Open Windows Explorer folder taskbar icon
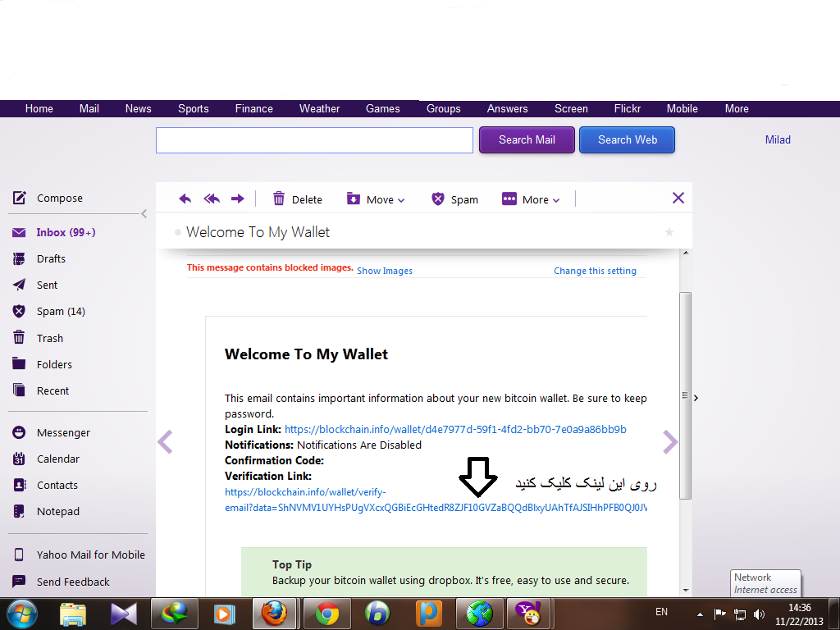Image resolution: width=840 pixels, height=630 pixels. pos(73,614)
